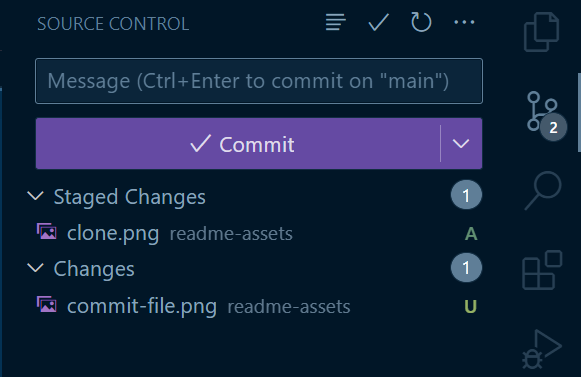Open Explorer view from activity bar

click(x=542, y=32)
